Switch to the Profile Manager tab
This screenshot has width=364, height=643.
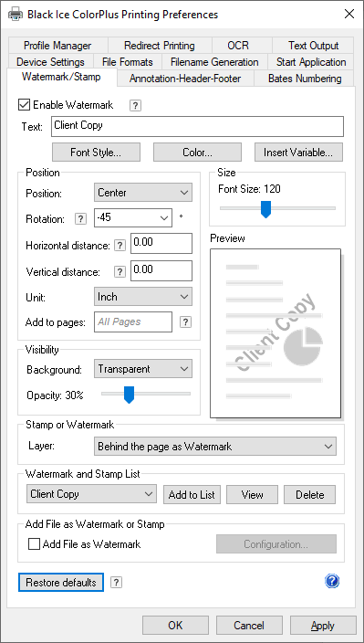[57, 46]
